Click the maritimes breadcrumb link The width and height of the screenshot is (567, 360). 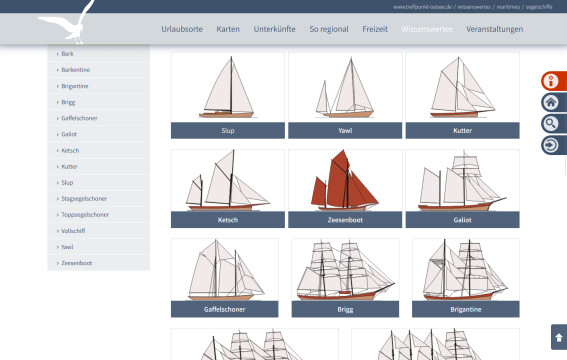pos(508,7)
